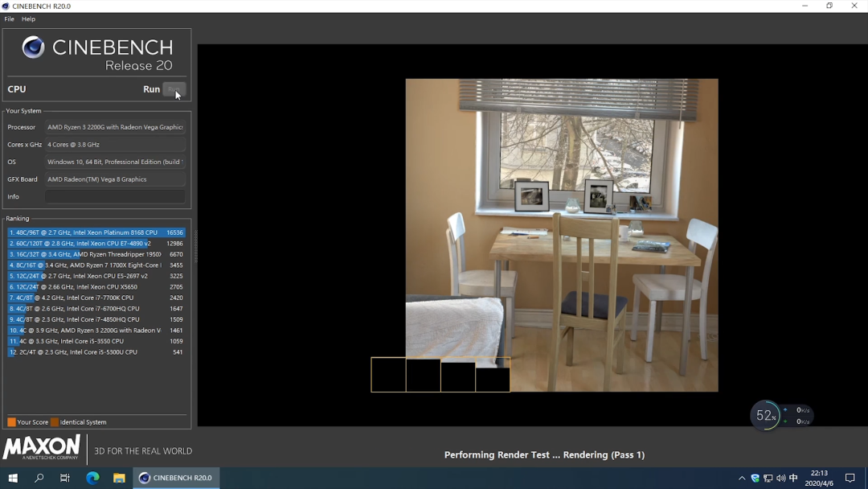Select ranking row Intel Core i7-7700K
This screenshot has width=868, height=489.
point(96,298)
